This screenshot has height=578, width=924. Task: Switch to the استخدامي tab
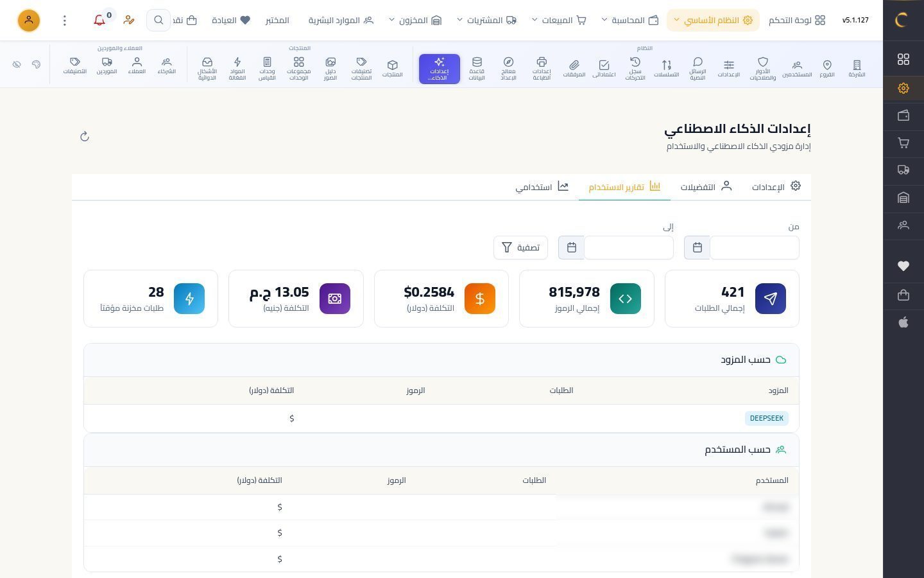pos(542,187)
